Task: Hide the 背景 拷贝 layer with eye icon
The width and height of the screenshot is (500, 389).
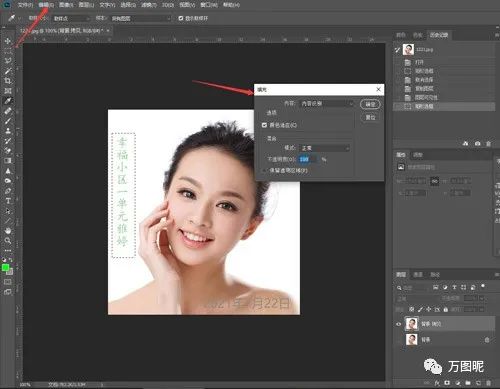Action: (398, 324)
